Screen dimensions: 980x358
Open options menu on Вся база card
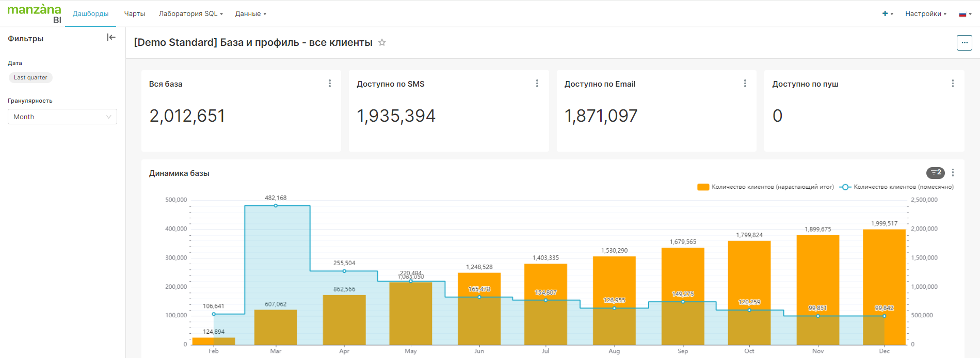pos(330,84)
